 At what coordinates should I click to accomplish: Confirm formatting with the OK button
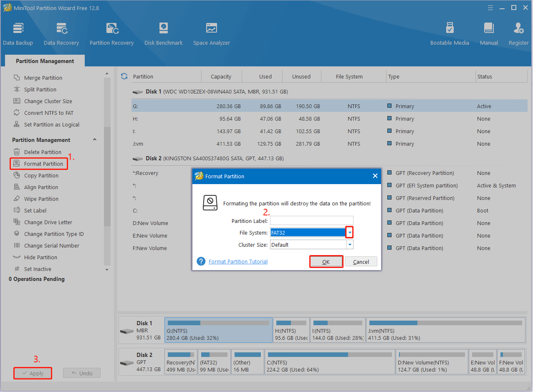pos(326,262)
